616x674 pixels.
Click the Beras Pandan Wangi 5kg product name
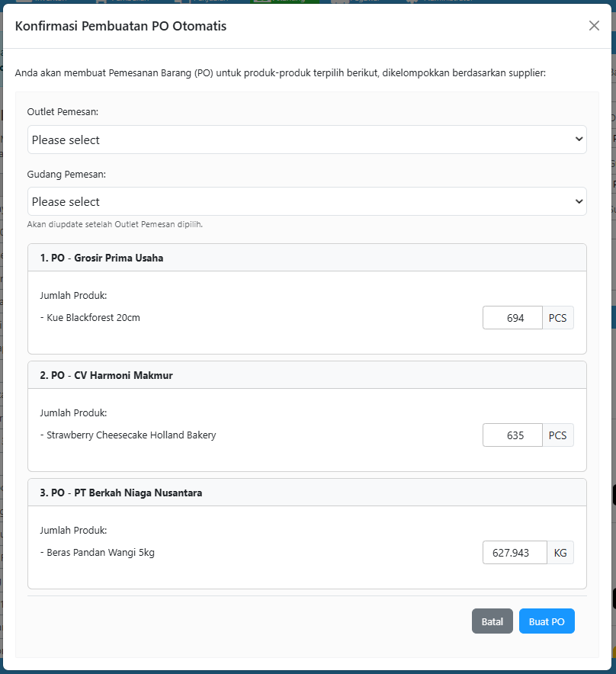point(101,553)
